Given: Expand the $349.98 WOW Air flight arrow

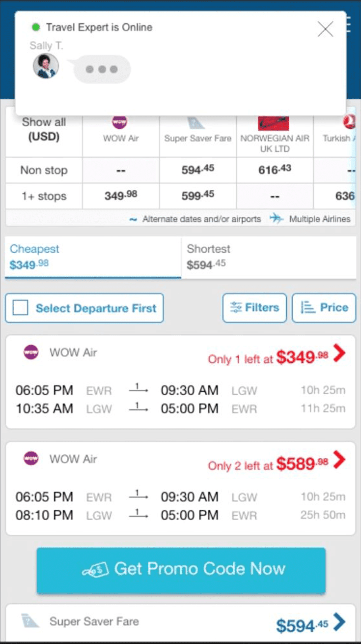Looking at the screenshot, I should click(x=339, y=352).
